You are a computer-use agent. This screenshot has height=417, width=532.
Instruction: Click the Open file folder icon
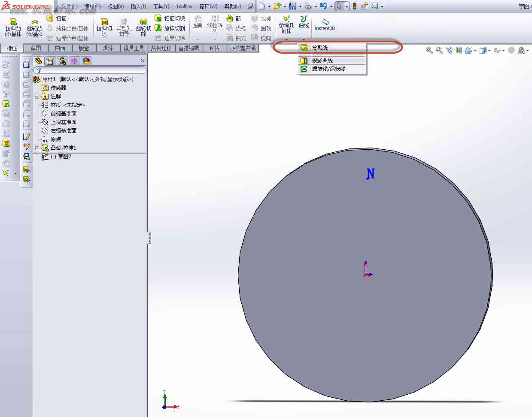277,6
